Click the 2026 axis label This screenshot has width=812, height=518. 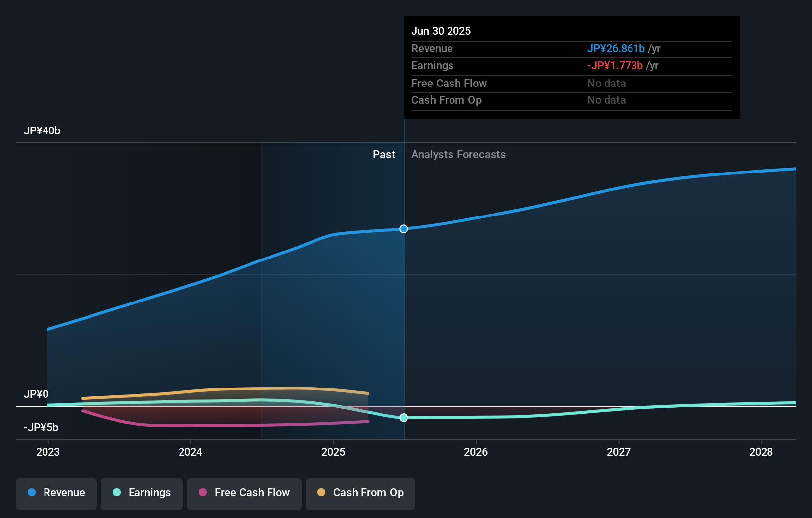click(x=476, y=452)
